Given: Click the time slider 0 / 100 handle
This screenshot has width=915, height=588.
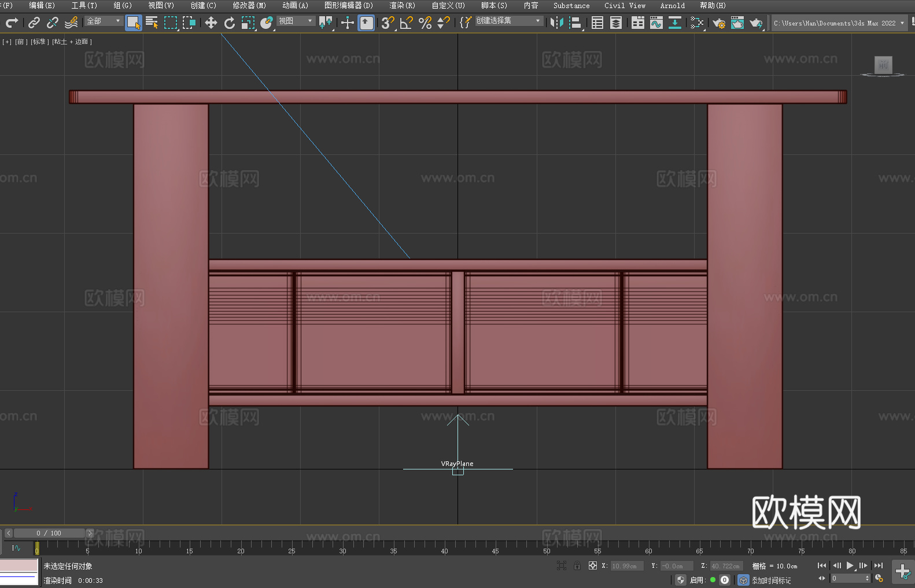Looking at the screenshot, I should [49, 533].
